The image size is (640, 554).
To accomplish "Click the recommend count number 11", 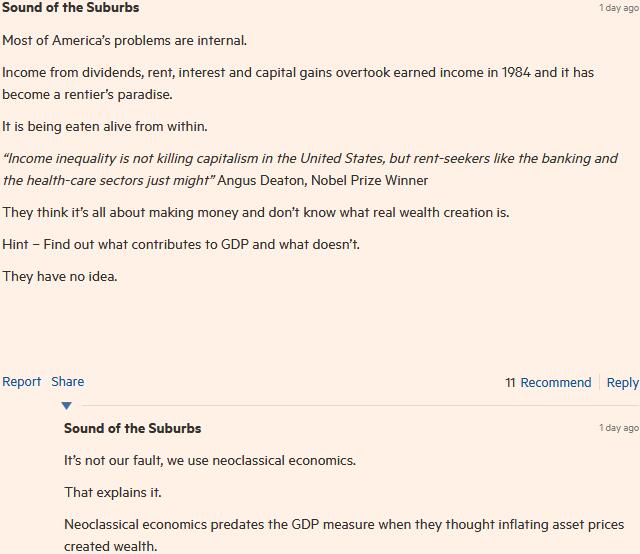I will coord(510,383).
